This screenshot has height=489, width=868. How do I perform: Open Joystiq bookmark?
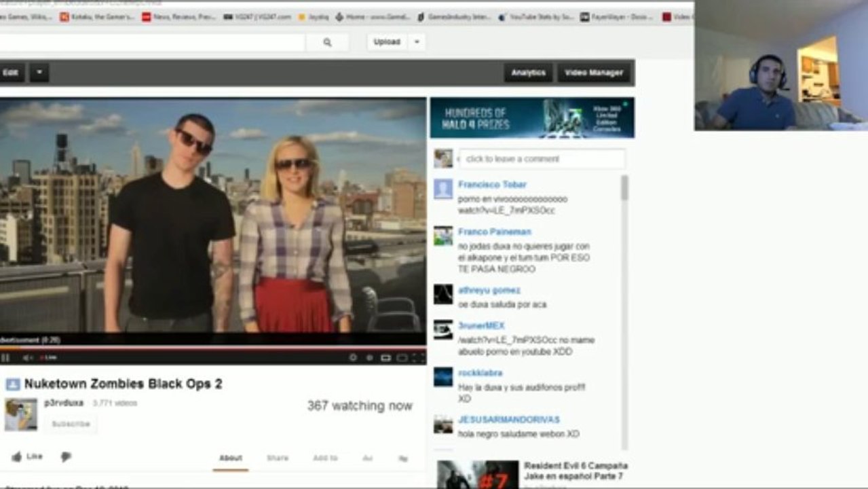click(314, 17)
